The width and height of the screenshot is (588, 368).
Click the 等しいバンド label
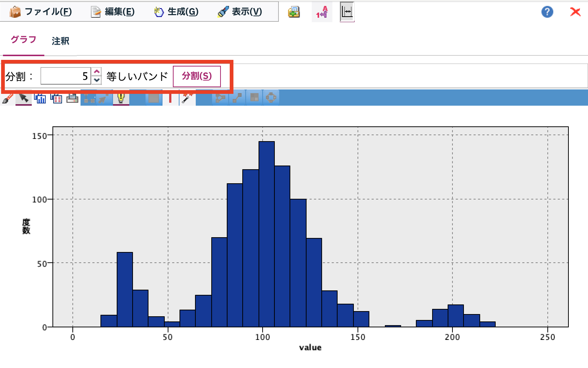tap(137, 76)
